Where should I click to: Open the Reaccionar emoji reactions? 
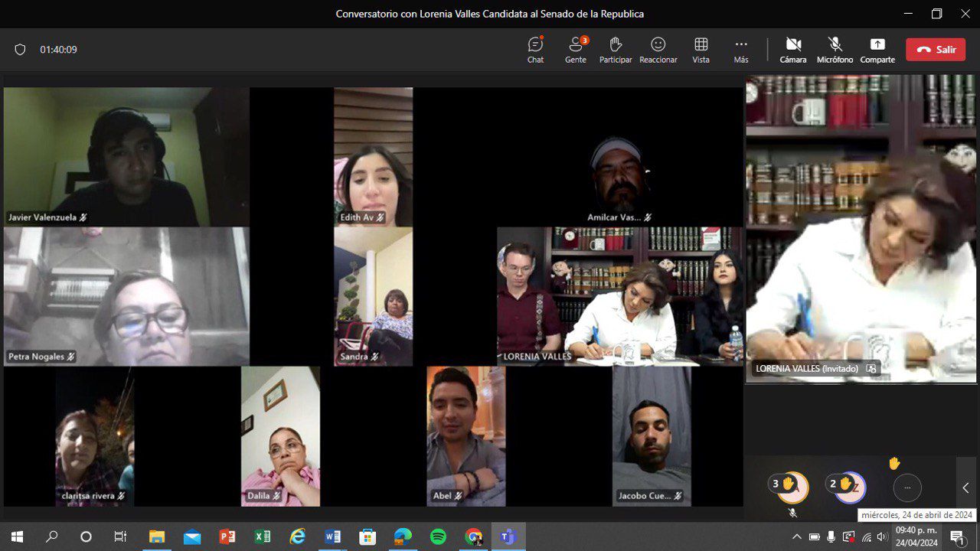658,50
